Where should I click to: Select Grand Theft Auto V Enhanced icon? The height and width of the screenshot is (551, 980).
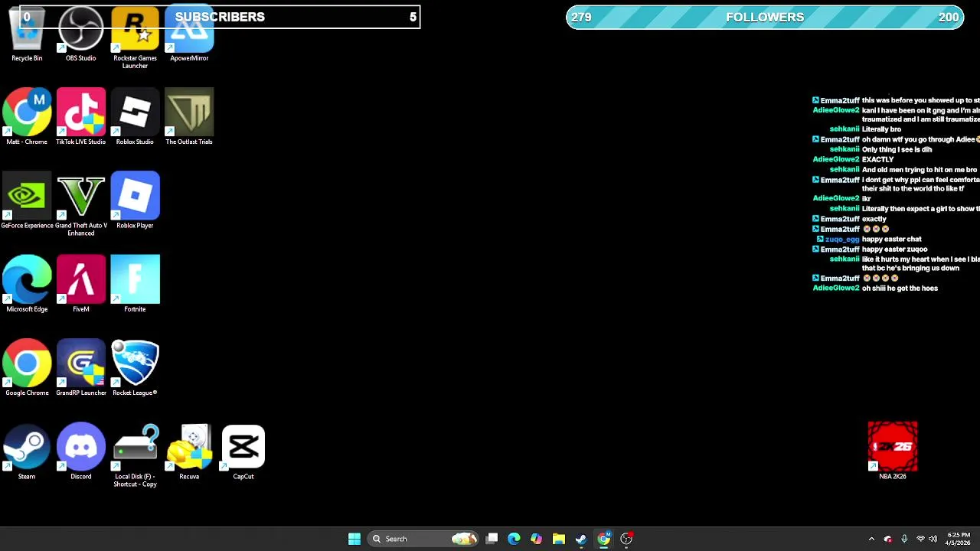click(80, 204)
